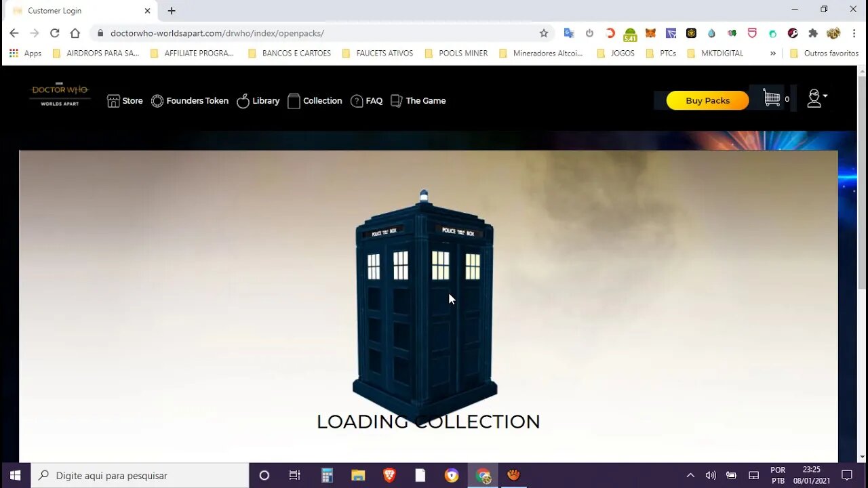Open the AFFILIATE PROGRA... bookmark folder
The width and height of the screenshot is (868, 488).
(x=192, y=53)
